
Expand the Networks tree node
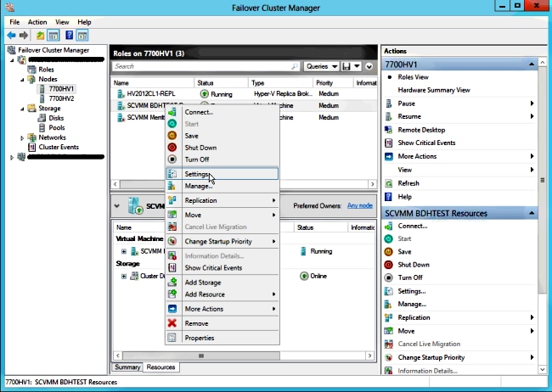click(22, 138)
